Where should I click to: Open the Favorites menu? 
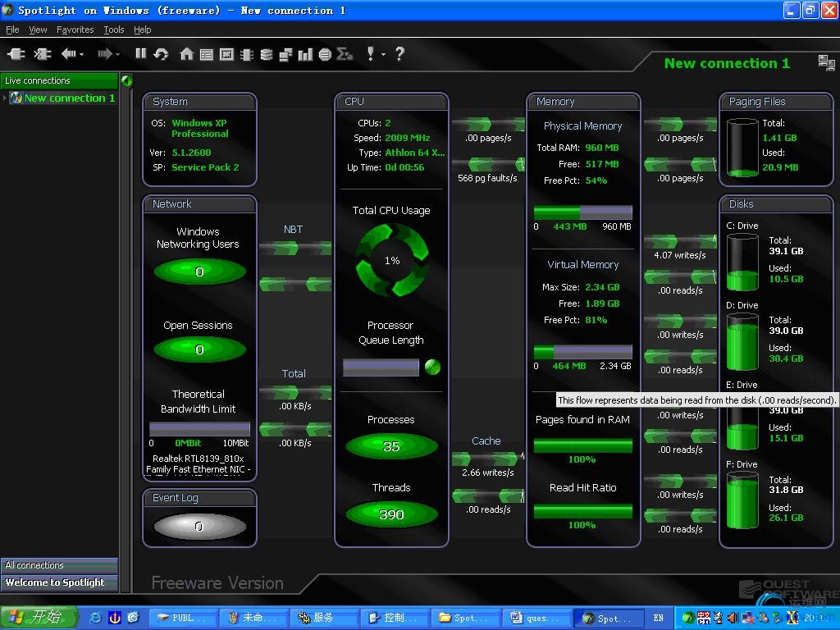tap(75, 30)
